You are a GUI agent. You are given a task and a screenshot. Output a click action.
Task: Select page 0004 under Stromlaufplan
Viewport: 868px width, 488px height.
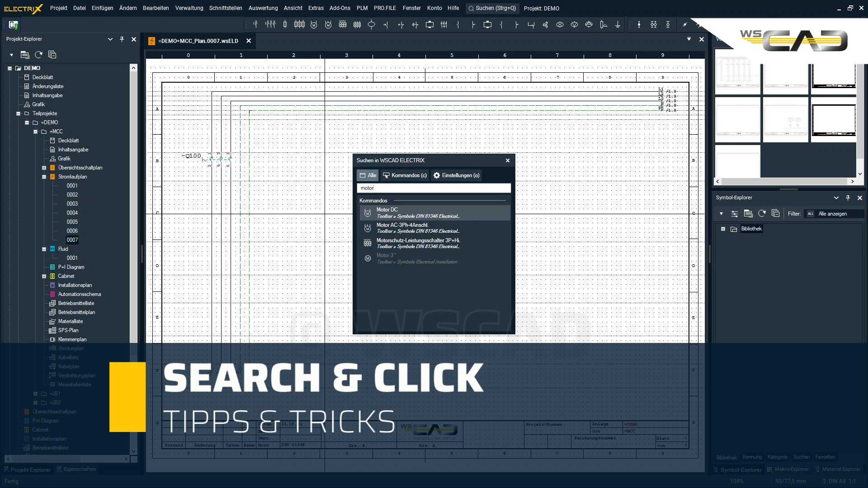(x=72, y=212)
